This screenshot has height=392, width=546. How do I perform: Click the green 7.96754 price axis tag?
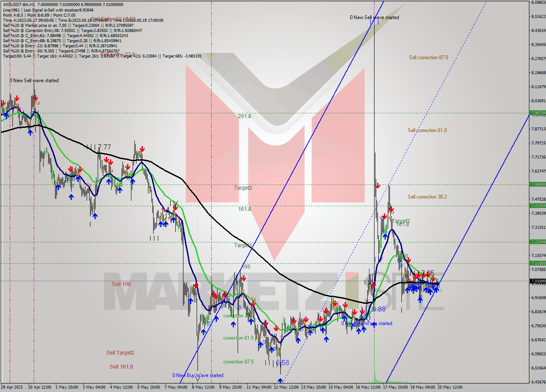538,113
